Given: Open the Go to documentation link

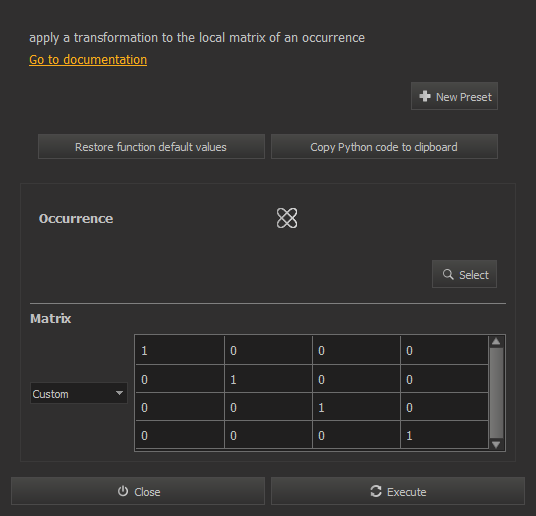Looking at the screenshot, I should pyautogui.click(x=88, y=59).
